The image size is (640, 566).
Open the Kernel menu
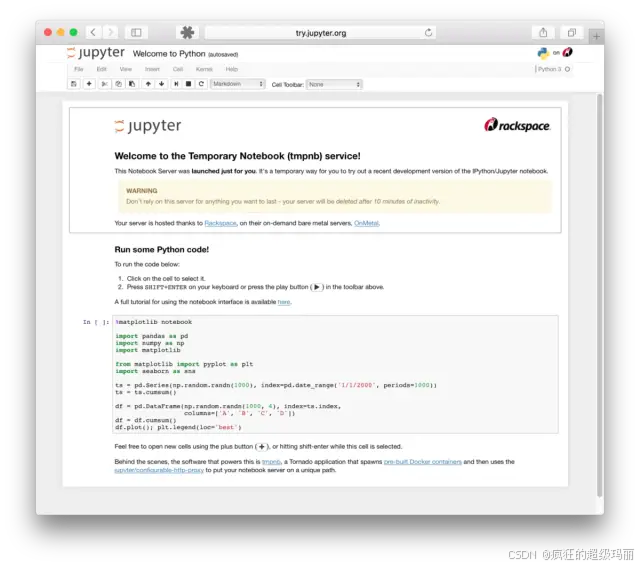click(x=204, y=69)
